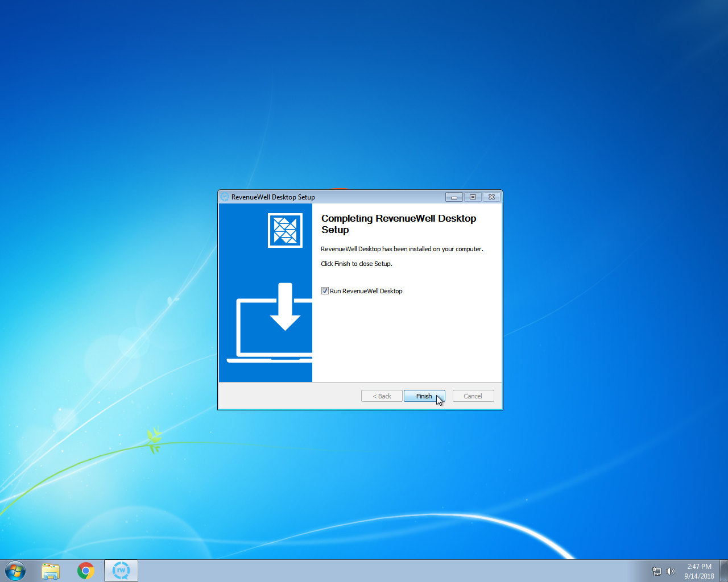Open the network status tray icon
728x582 pixels.
(657, 571)
